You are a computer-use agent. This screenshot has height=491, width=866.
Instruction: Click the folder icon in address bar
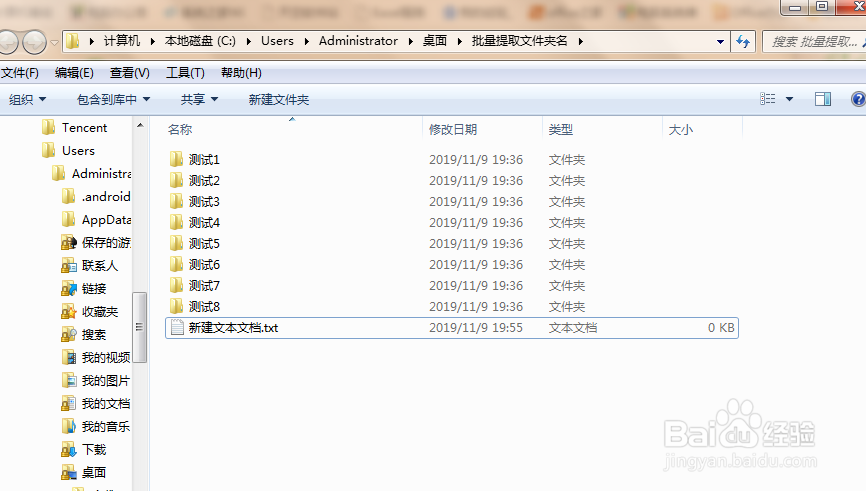pyautogui.click(x=73, y=41)
